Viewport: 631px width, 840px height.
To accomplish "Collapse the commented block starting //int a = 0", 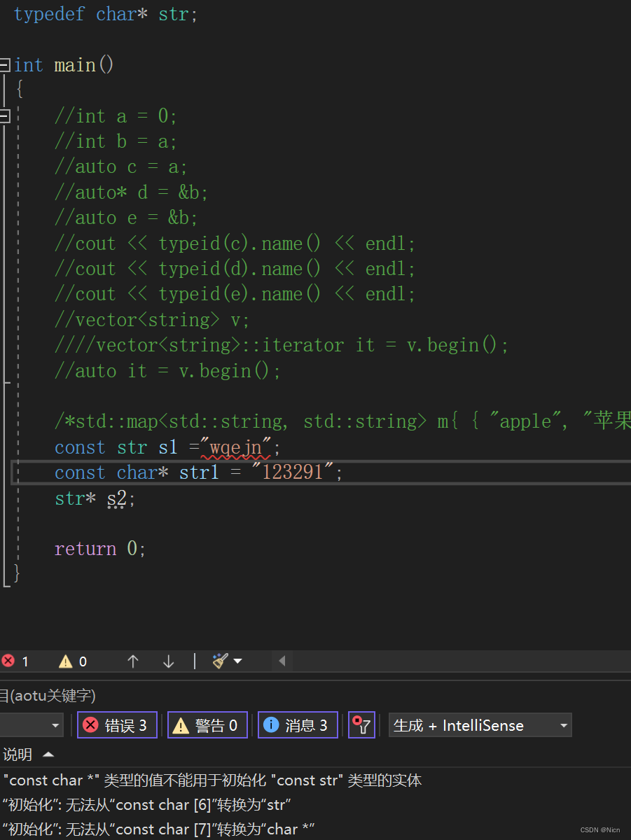I will click(5, 116).
